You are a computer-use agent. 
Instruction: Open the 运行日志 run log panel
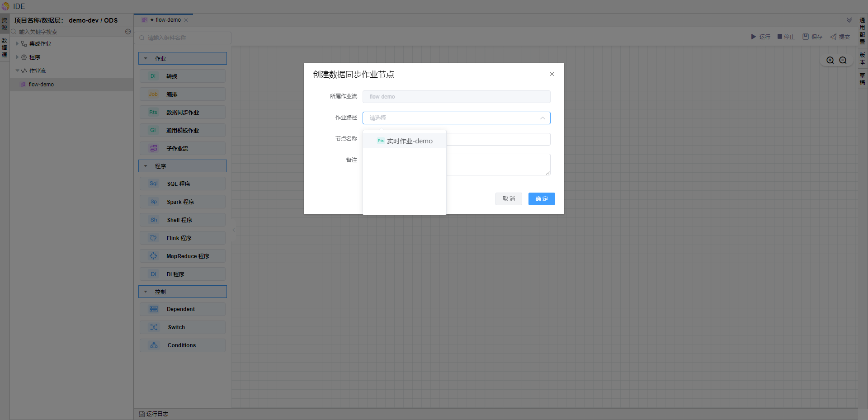(154, 414)
